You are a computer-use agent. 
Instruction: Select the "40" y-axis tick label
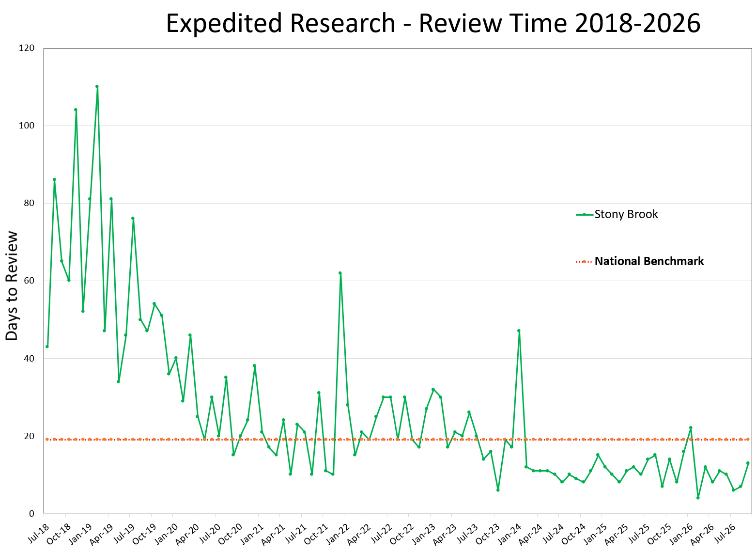coord(30,359)
